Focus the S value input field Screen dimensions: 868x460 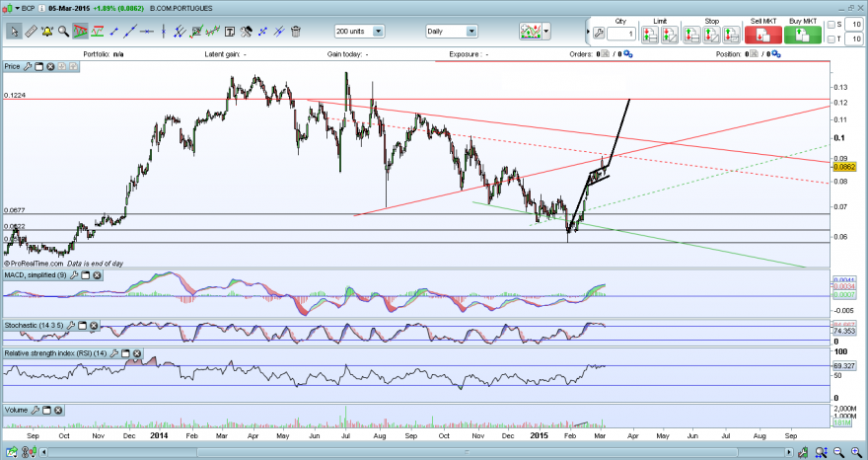pos(855,25)
